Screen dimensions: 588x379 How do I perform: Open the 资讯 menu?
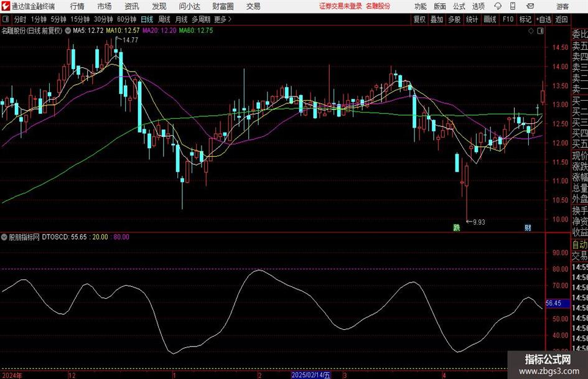pos(132,6)
